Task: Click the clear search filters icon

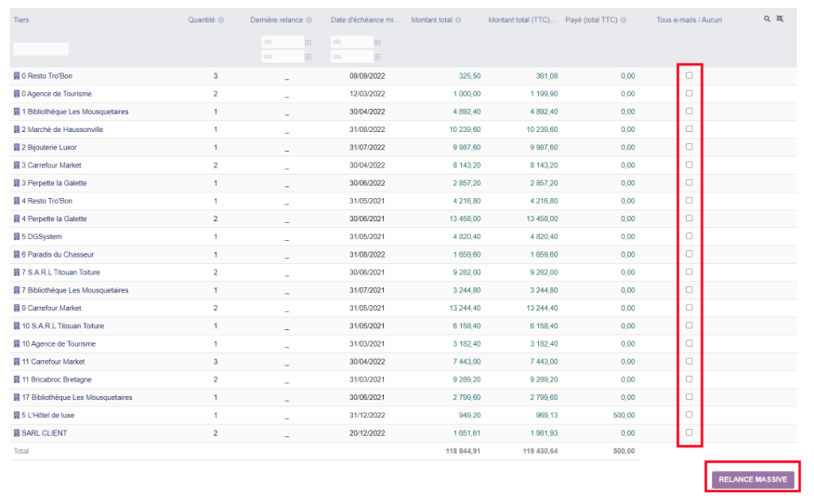Action: coord(778,17)
